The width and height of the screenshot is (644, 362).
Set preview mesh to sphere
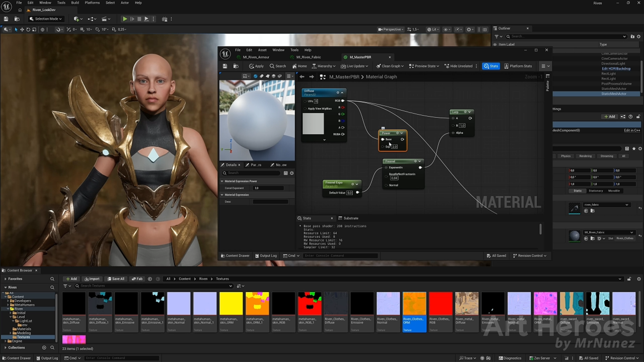tap(256, 76)
